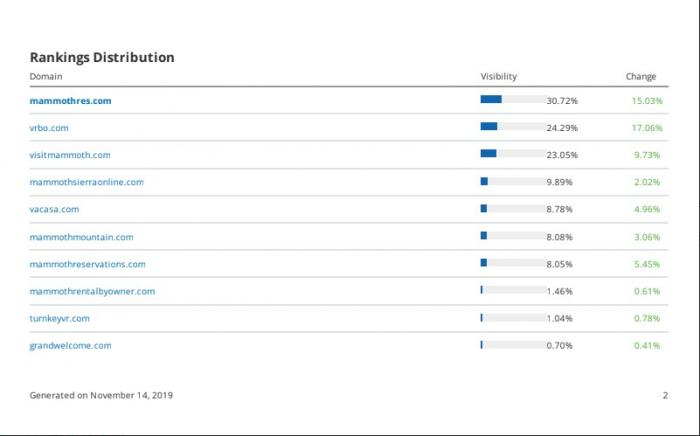Click the Generated on November 14, 2019 footer
700x436 pixels.
click(101, 395)
